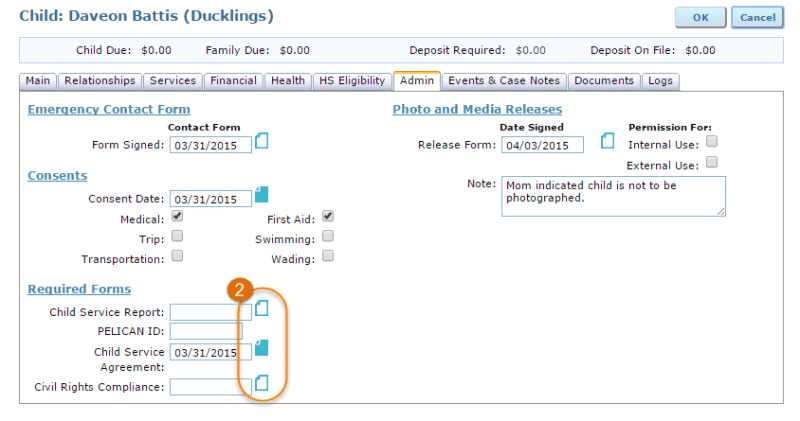Enable the Trip consent checkbox
The height and width of the screenshot is (421, 800).
(x=177, y=236)
